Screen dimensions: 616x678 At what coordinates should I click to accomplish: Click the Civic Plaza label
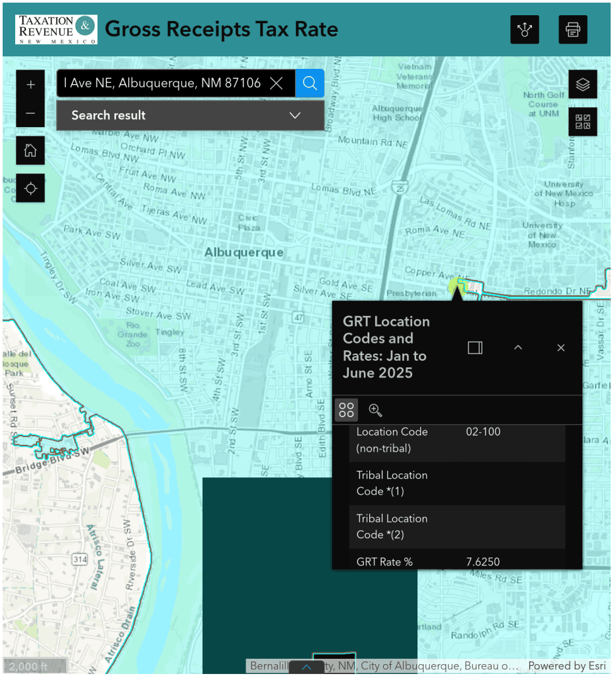click(250, 224)
